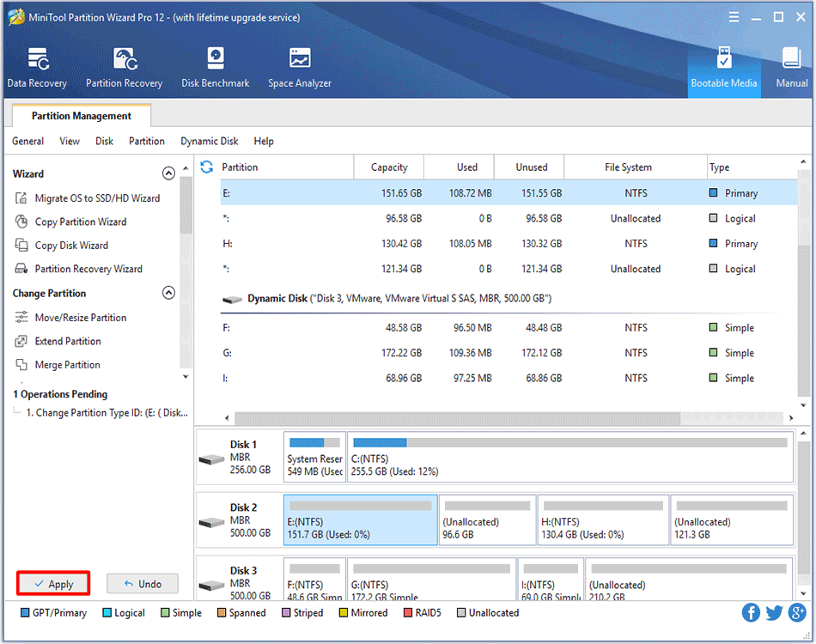Refresh the partition list with the blue arrows icon
Image resolution: width=816 pixels, height=644 pixels.
[x=207, y=167]
